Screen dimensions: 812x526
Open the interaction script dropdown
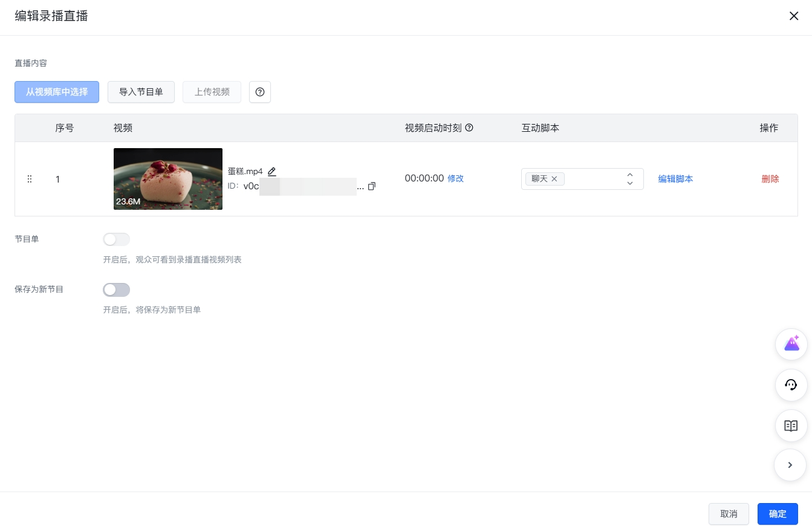[x=593, y=179]
